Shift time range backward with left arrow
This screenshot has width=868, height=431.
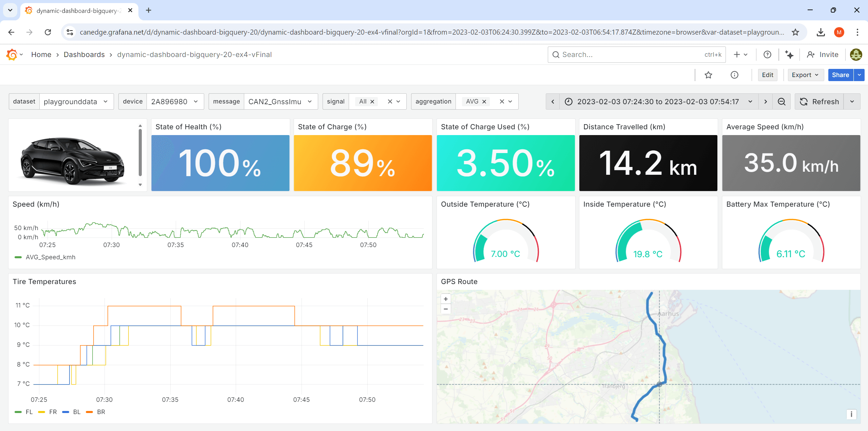(553, 102)
